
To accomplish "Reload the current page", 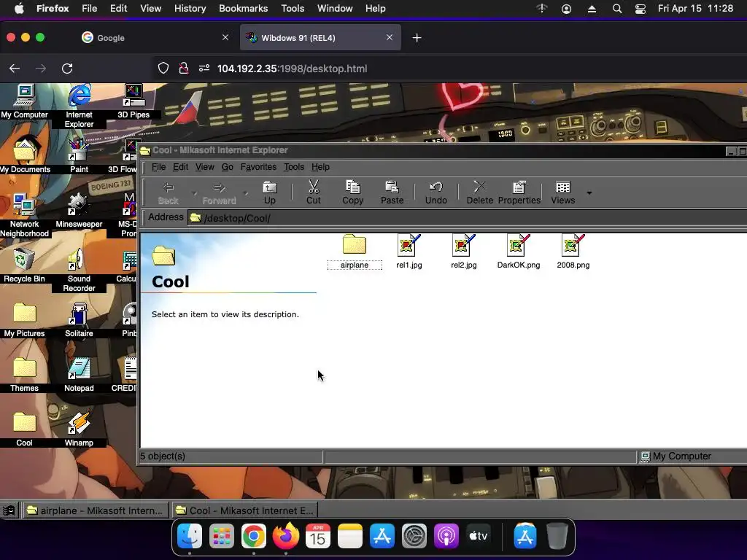I will click(x=67, y=69).
